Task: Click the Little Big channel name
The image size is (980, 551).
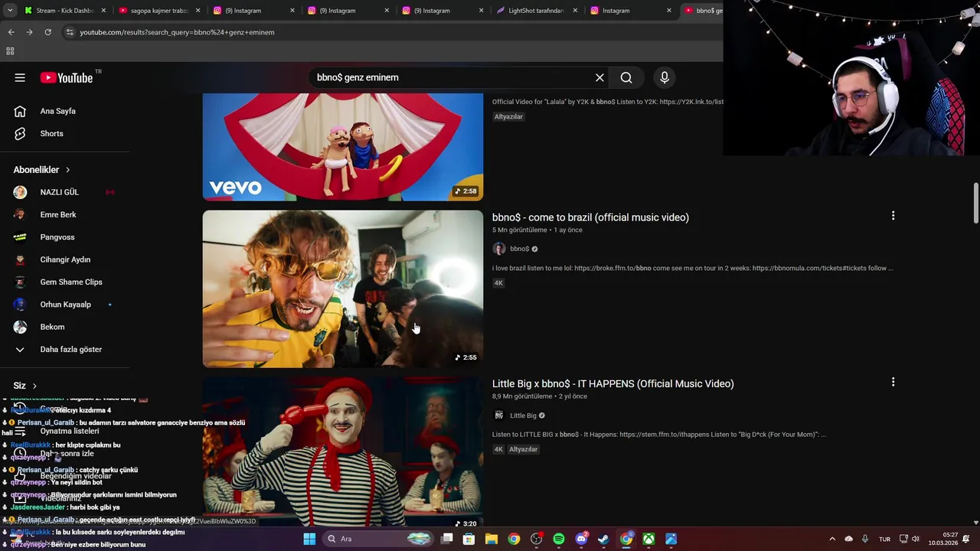Action: click(523, 416)
